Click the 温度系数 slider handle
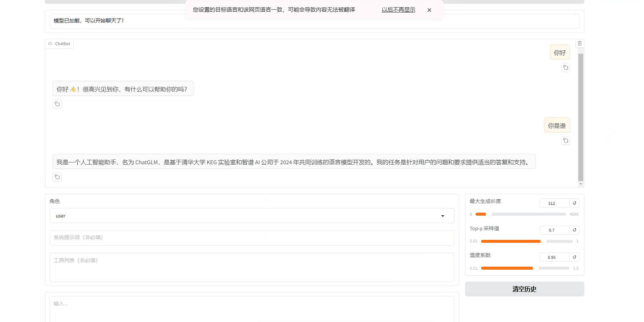The width and height of the screenshot is (644, 322). click(x=535, y=268)
